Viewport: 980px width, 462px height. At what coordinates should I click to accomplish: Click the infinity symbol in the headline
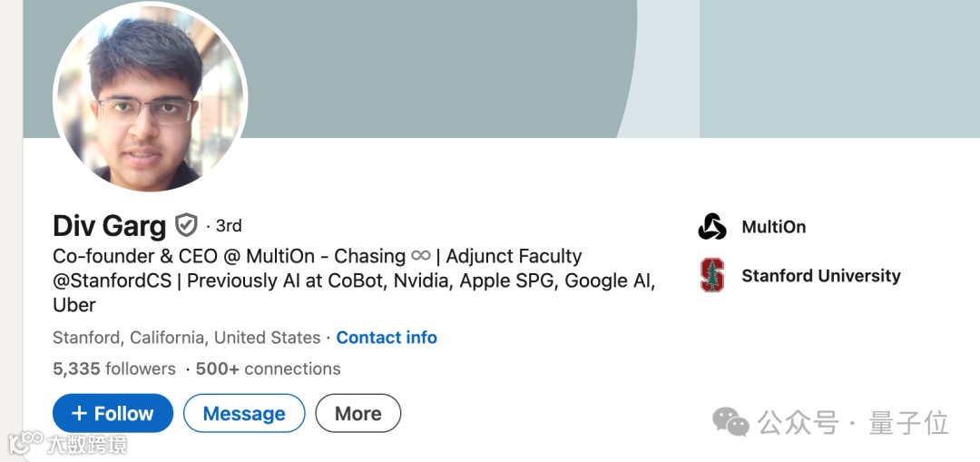click(x=421, y=256)
